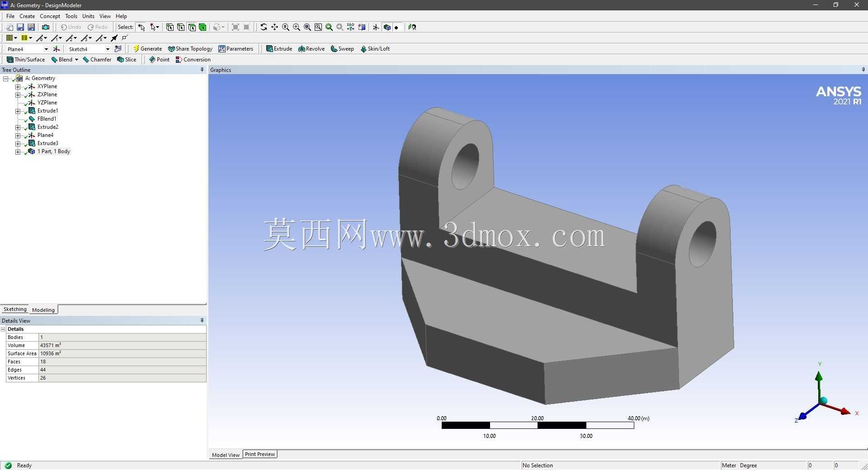Switch to the Print Preview tab
This screenshot has width=868, height=470.
[x=260, y=454]
